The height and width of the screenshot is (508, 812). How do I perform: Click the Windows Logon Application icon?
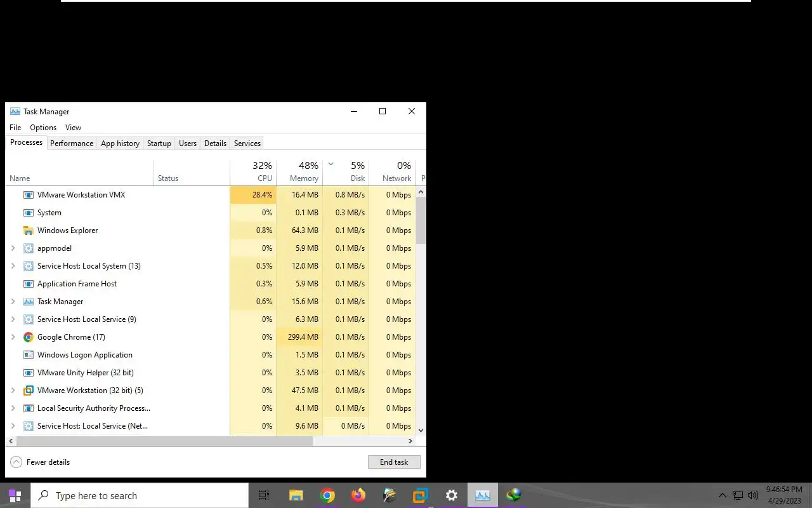(28, 355)
